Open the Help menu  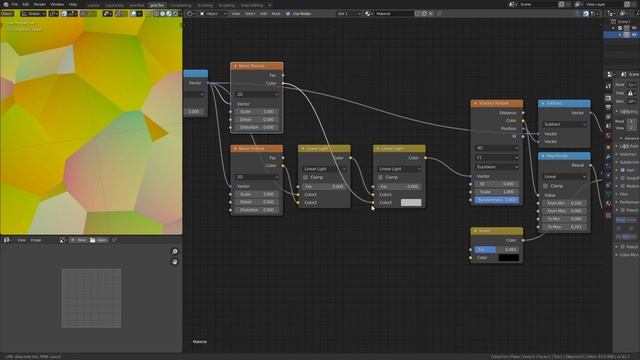pos(73,4)
